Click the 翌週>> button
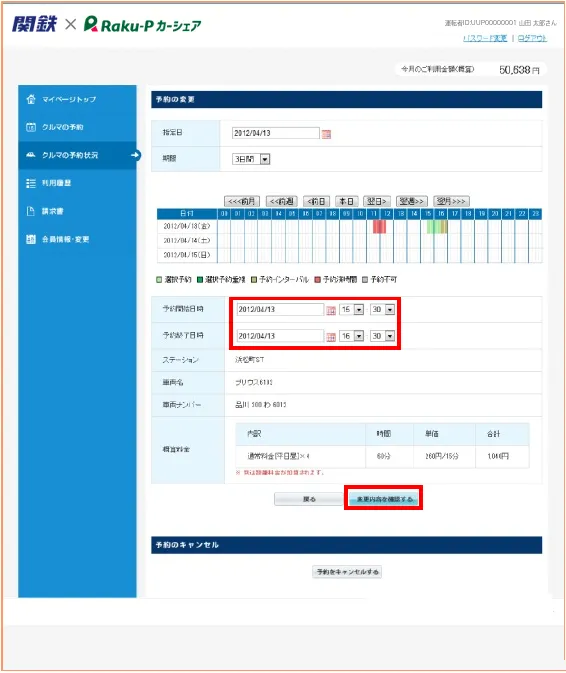This screenshot has height=673, width=566. 412,201
